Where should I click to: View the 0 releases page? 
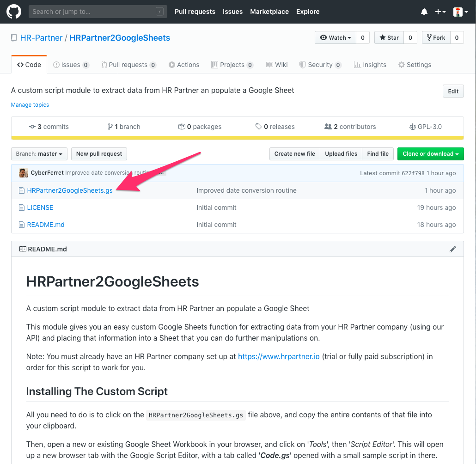tap(275, 127)
